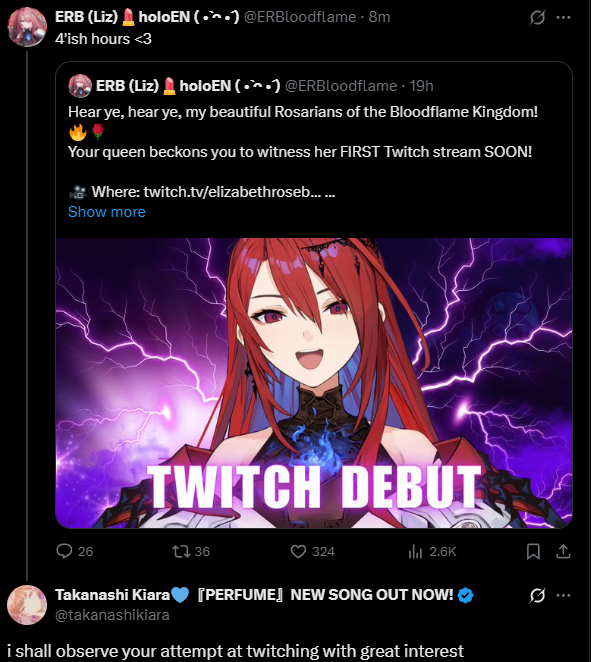The height and width of the screenshot is (662, 591).
Task: Like the tweet with 324 likes
Action: [298, 551]
